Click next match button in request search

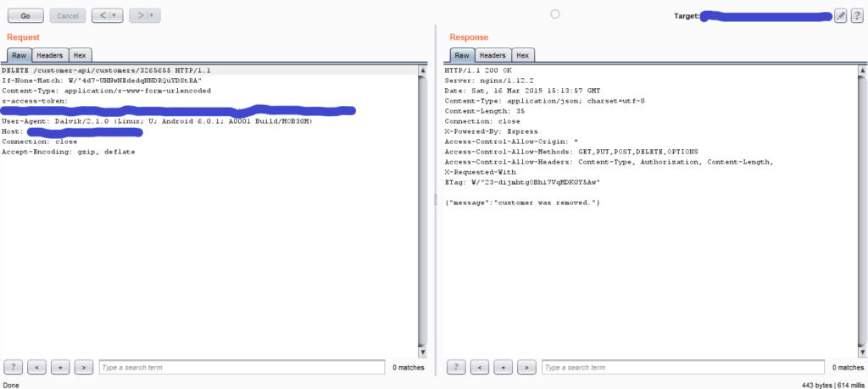[x=83, y=367]
